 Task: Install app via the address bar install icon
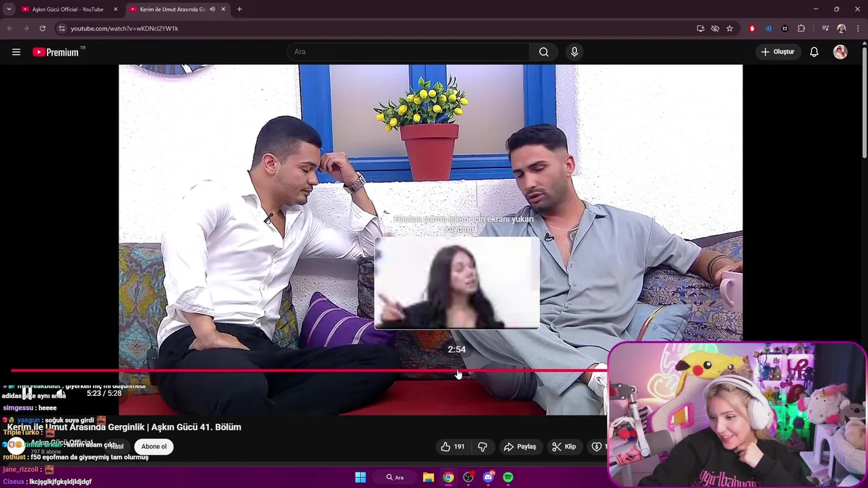point(701,28)
